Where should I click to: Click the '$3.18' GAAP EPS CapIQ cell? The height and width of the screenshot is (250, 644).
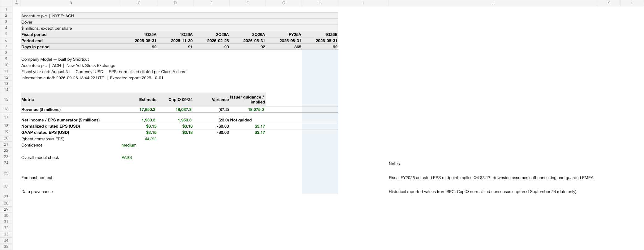[175, 132]
